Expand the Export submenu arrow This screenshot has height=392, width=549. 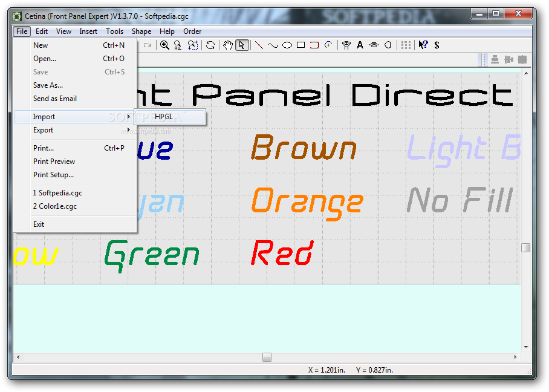(x=129, y=130)
